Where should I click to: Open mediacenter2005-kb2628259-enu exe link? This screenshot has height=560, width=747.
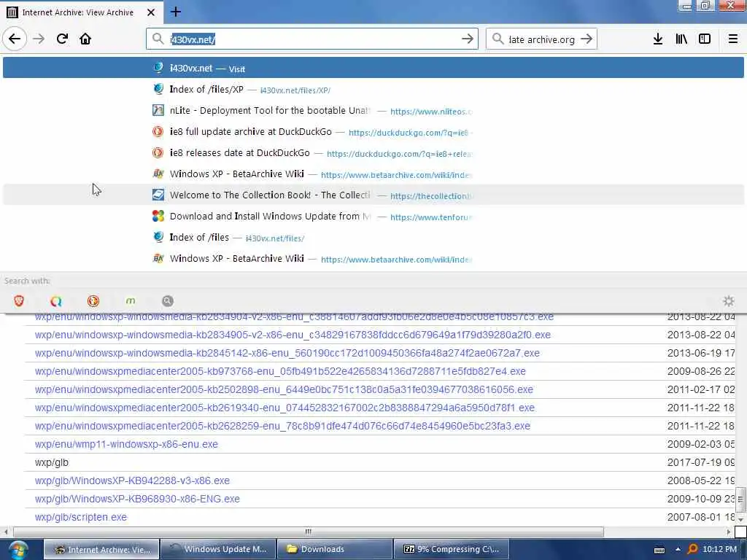(x=282, y=426)
